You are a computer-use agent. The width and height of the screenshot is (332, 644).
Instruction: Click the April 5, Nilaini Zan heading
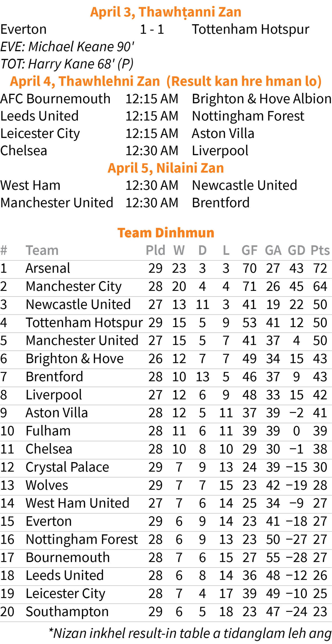pos(166,168)
